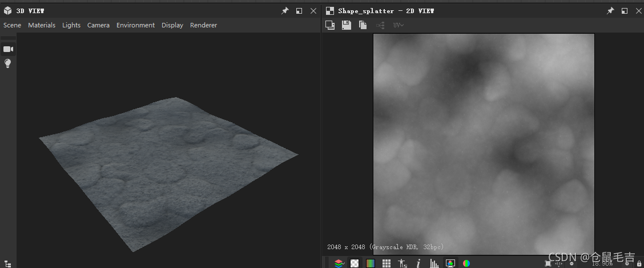This screenshot has width=644, height=268.
Task: Copy the image to clipboard icon
Action: tap(363, 25)
